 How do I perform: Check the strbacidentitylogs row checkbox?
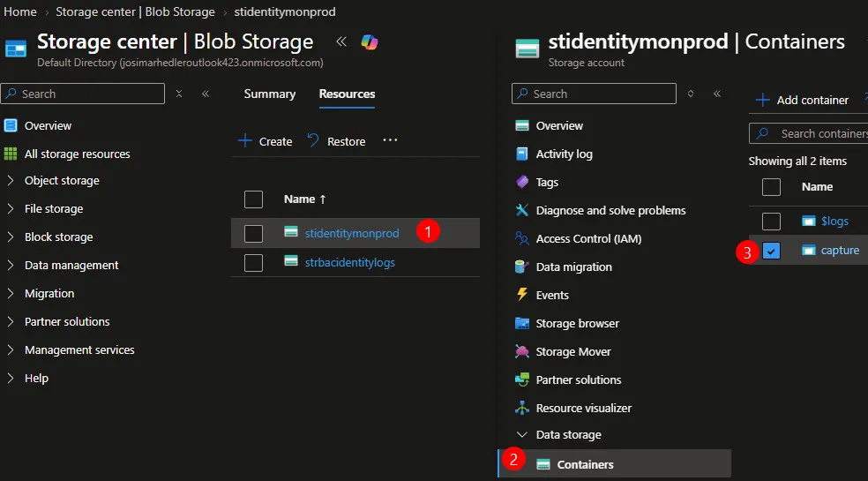click(253, 263)
